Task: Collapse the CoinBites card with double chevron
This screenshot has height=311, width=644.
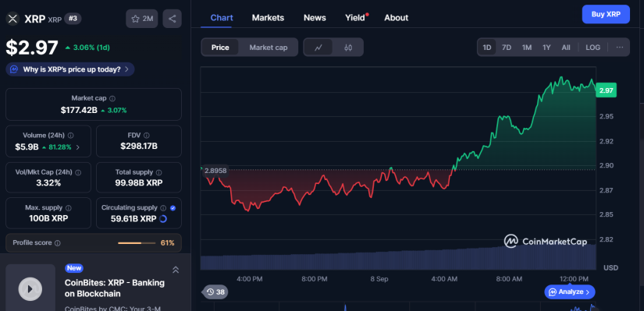Action: click(x=176, y=270)
